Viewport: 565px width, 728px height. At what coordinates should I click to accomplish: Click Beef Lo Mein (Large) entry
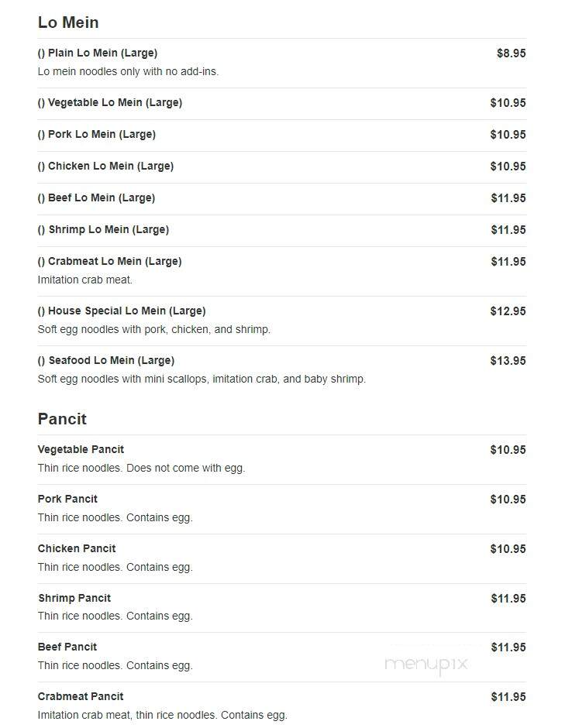pyautogui.click(x=281, y=198)
